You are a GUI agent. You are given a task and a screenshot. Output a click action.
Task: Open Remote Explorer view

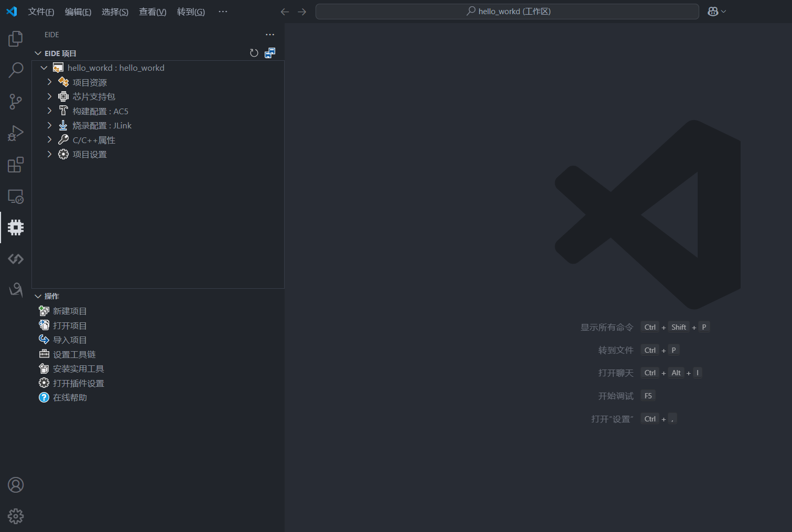(16, 196)
